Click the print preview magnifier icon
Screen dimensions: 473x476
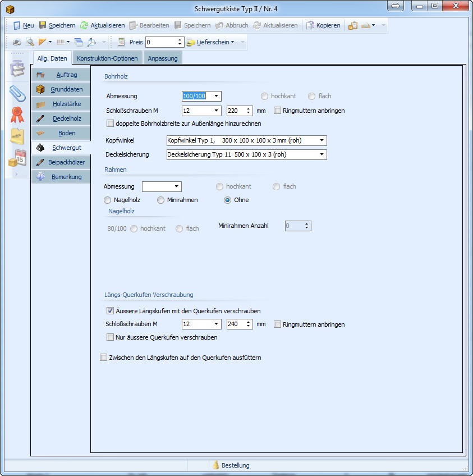pyautogui.click(x=30, y=42)
